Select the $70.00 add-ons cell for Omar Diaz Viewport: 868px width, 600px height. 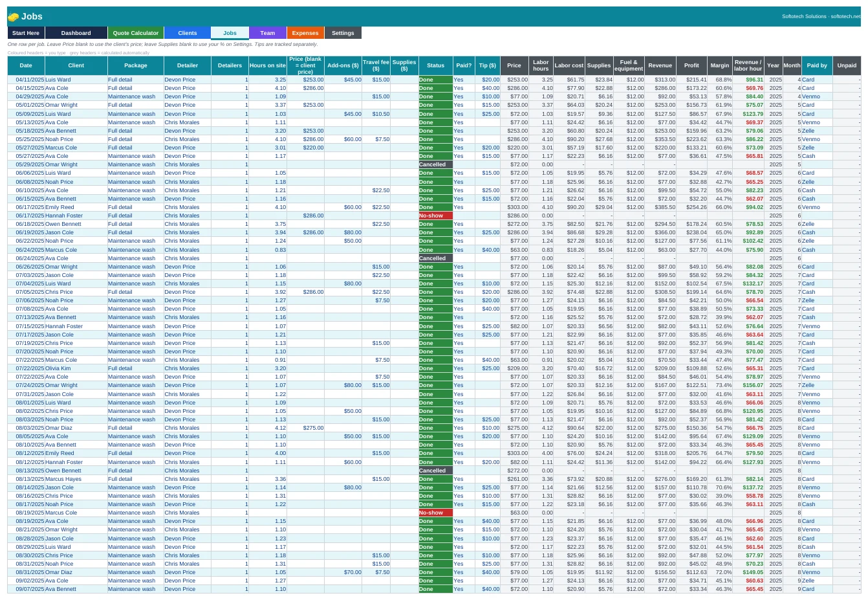pos(343,572)
